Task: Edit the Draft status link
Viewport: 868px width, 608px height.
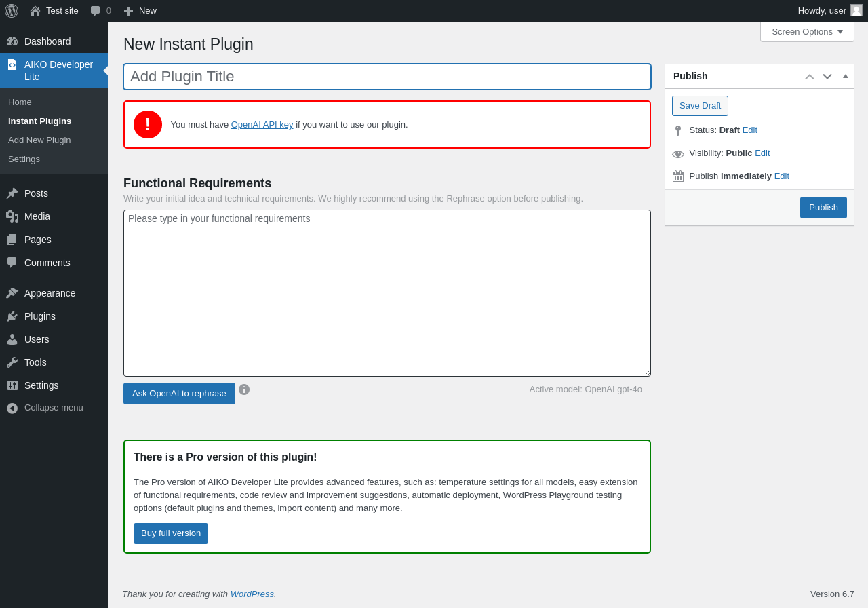Action: point(750,130)
